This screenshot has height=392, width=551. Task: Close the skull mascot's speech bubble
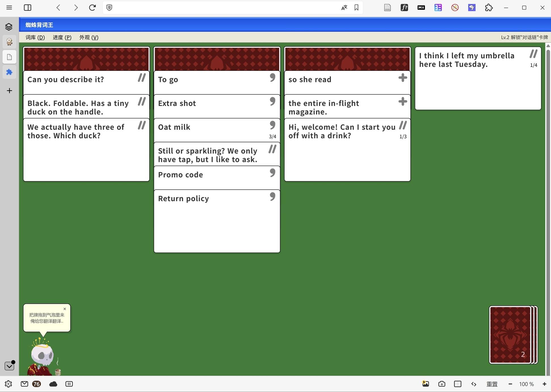(65, 309)
